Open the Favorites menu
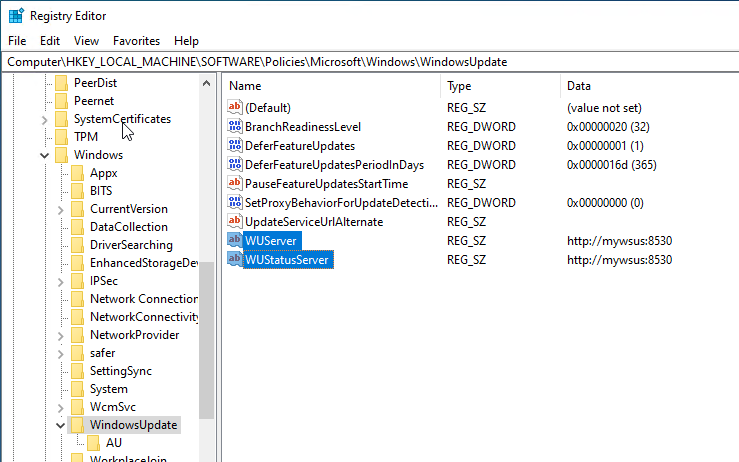 [x=136, y=41]
